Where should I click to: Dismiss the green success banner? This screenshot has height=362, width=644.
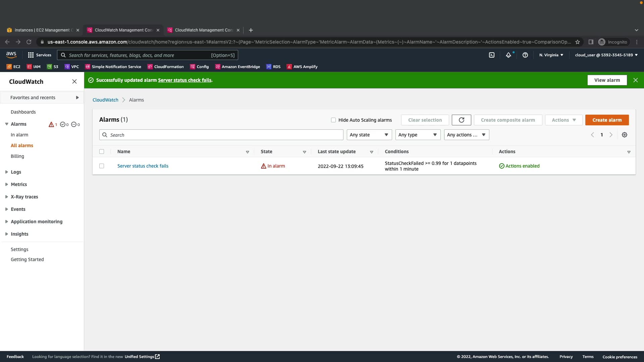635,80
